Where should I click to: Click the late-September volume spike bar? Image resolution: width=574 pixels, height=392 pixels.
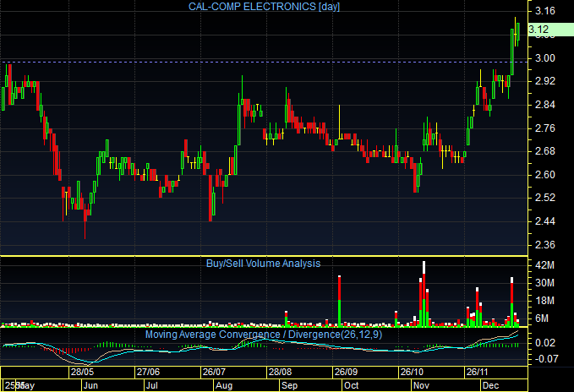click(x=339, y=301)
